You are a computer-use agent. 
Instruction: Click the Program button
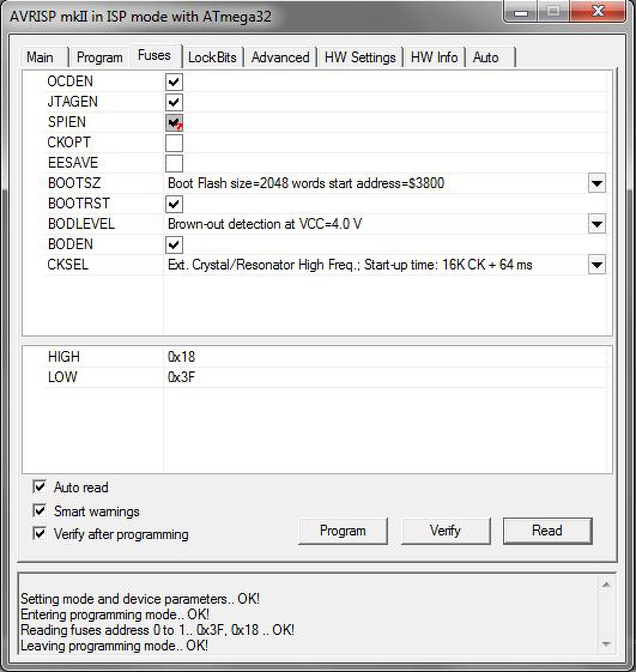pyautogui.click(x=342, y=531)
